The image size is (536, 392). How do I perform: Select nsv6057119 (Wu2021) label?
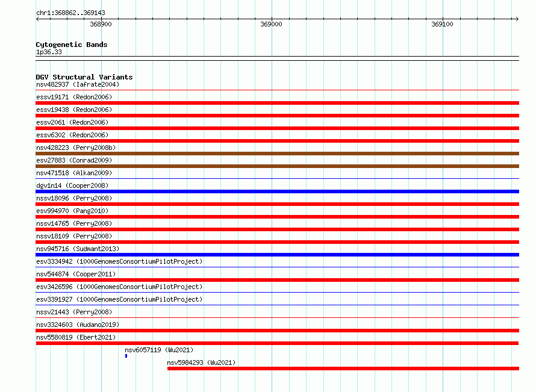coord(159,350)
